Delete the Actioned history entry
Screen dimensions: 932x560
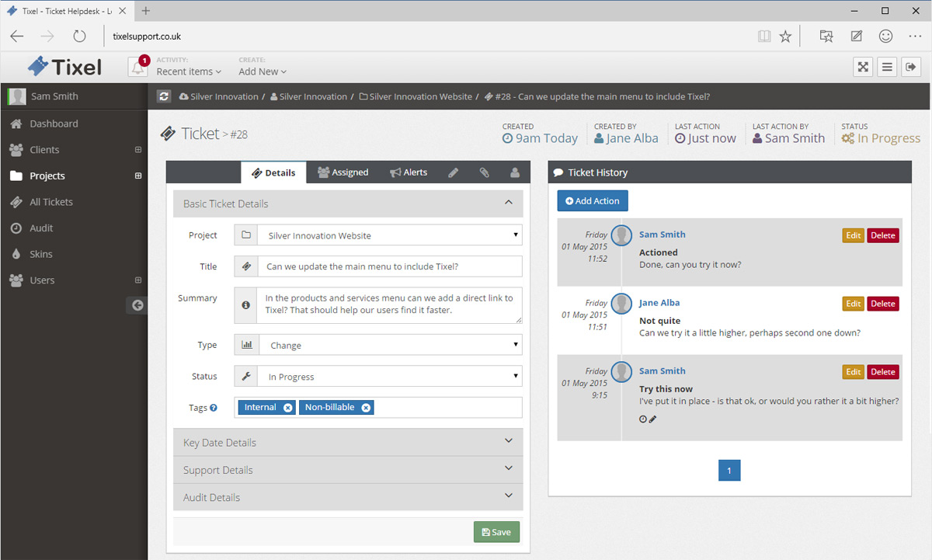(x=883, y=235)
